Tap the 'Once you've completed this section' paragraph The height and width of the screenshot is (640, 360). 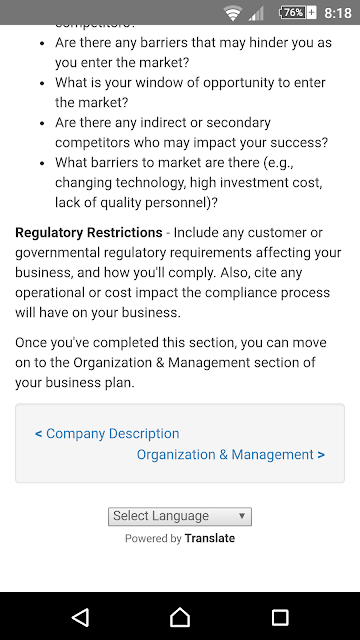pyautogui.click(x=171, y=362)
